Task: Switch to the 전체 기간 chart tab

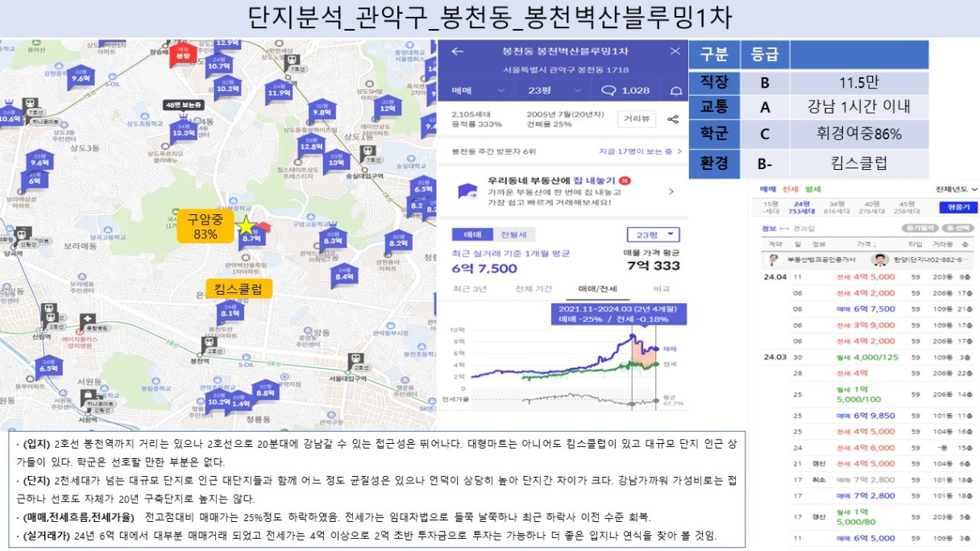Action: click(534, 288)
